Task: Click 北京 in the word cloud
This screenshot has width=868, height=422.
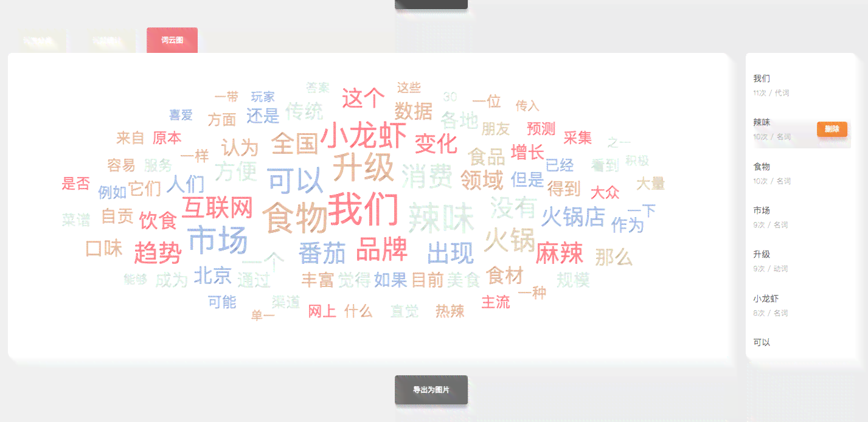Action: coord(212,275)
